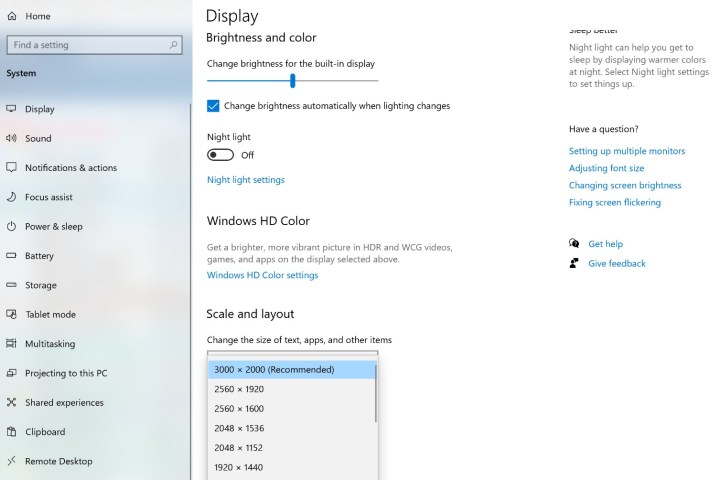Open Power & sleep settings page
Image resolution: width=720 pixels, height=480 pixels.
tap(54, 226)
